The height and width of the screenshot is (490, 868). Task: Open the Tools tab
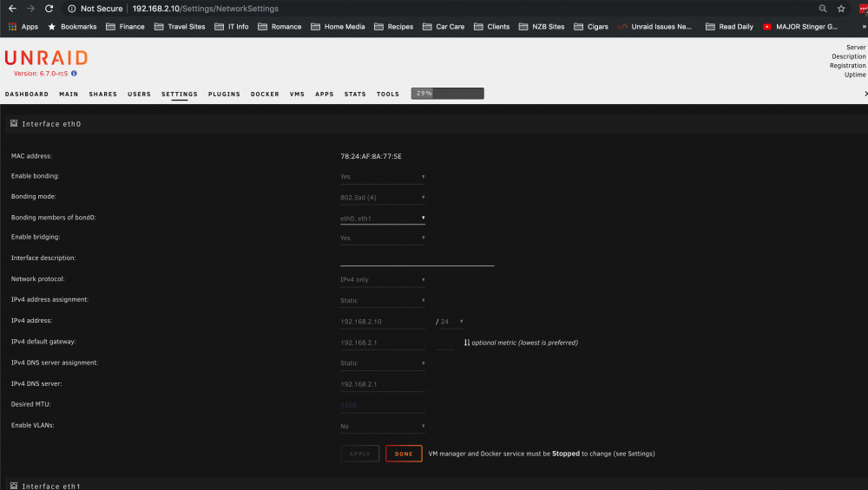point(387,94)
